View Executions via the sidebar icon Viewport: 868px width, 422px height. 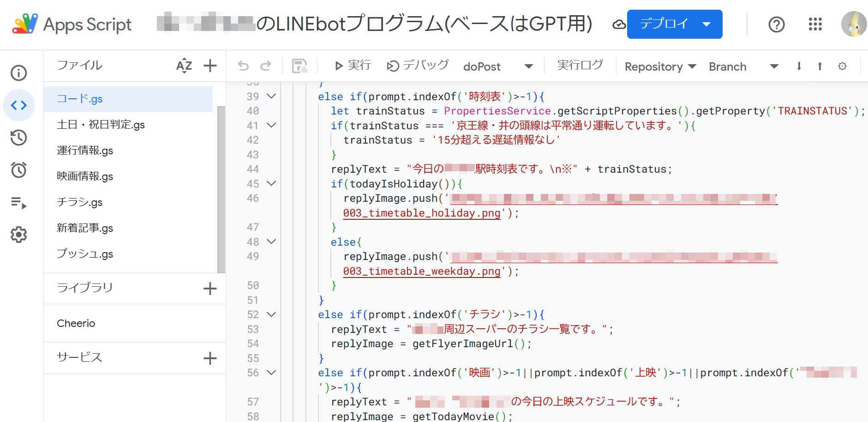18,203
